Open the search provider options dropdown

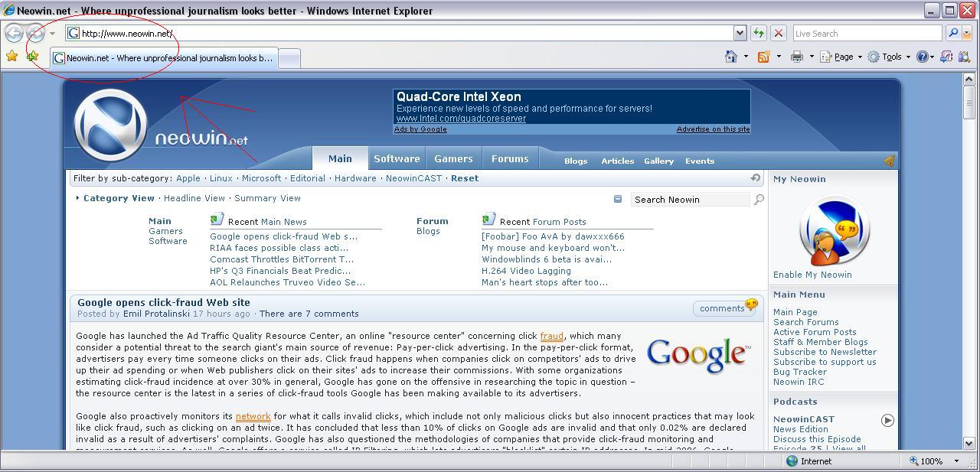pyautogui.click(x=967, y=34)
